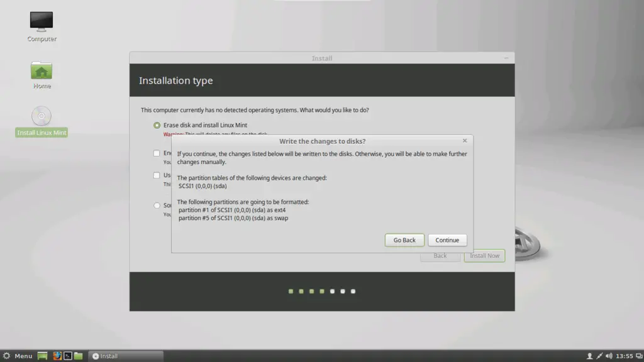644x362 pixels.
Task: Open the Computer desktop icon
Action: (x=41, y=22)
